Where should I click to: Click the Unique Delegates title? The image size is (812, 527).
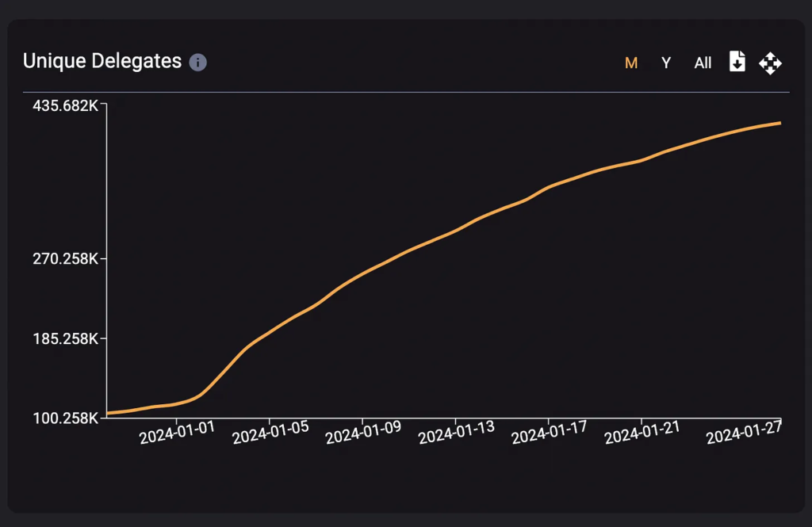click(102, 61)
